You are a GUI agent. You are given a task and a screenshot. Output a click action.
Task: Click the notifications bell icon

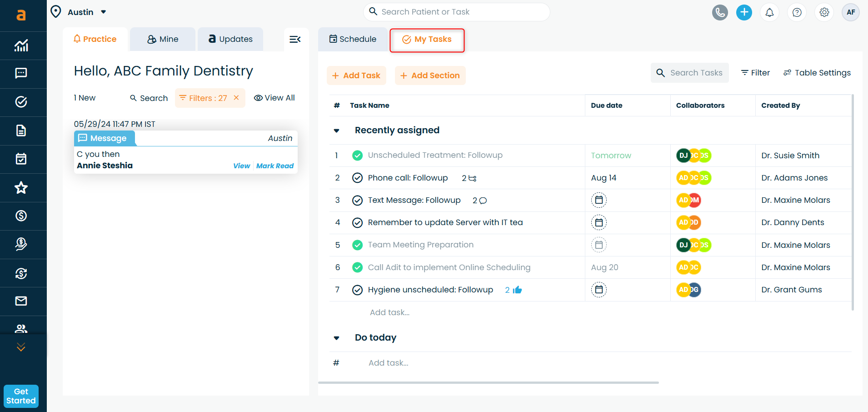[x=769, y=12]
